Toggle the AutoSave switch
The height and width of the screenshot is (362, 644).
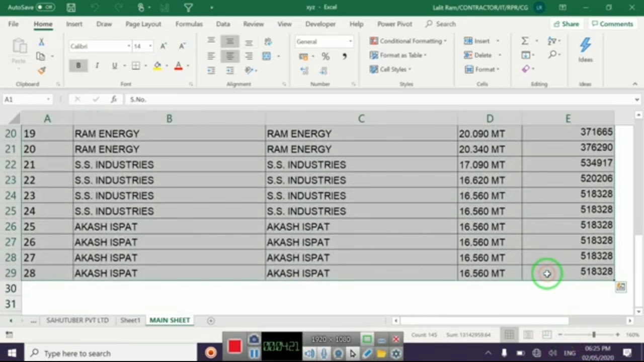coord(45,7)
